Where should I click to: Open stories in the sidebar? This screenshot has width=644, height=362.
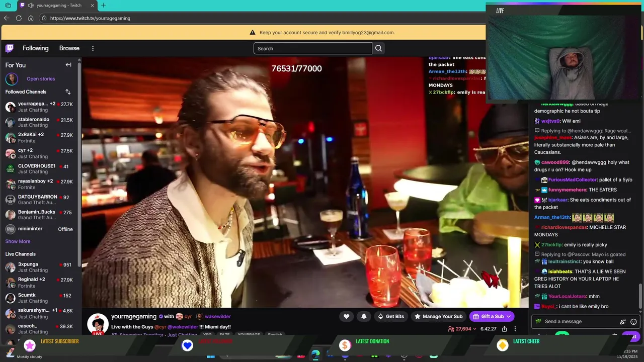pos(41,79)
